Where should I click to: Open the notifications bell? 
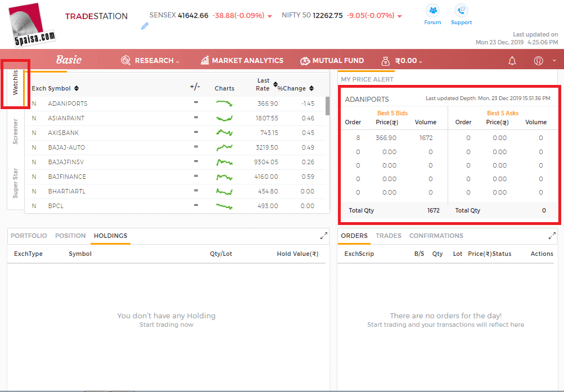coord(512,61)
